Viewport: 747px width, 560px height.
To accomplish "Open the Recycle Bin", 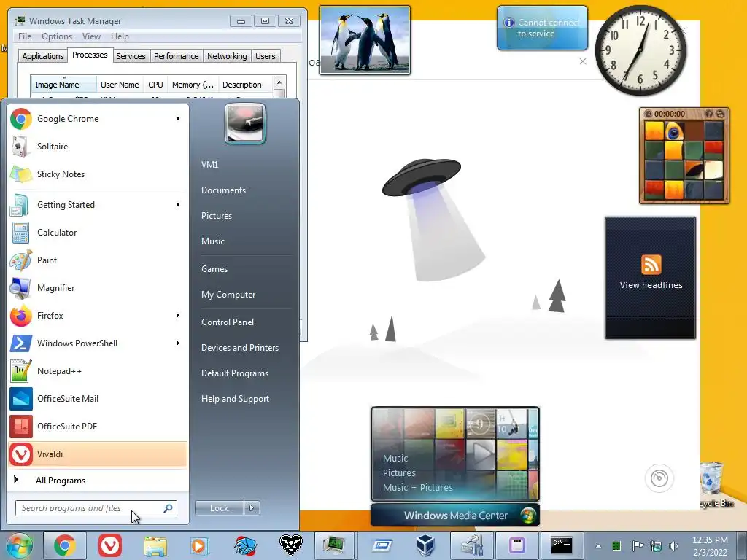I will [716, 485].
